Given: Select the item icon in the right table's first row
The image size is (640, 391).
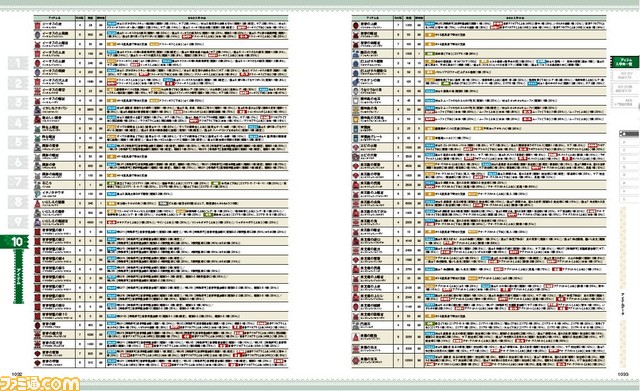Looking at the screenshot, I should [x=356, y=25].
